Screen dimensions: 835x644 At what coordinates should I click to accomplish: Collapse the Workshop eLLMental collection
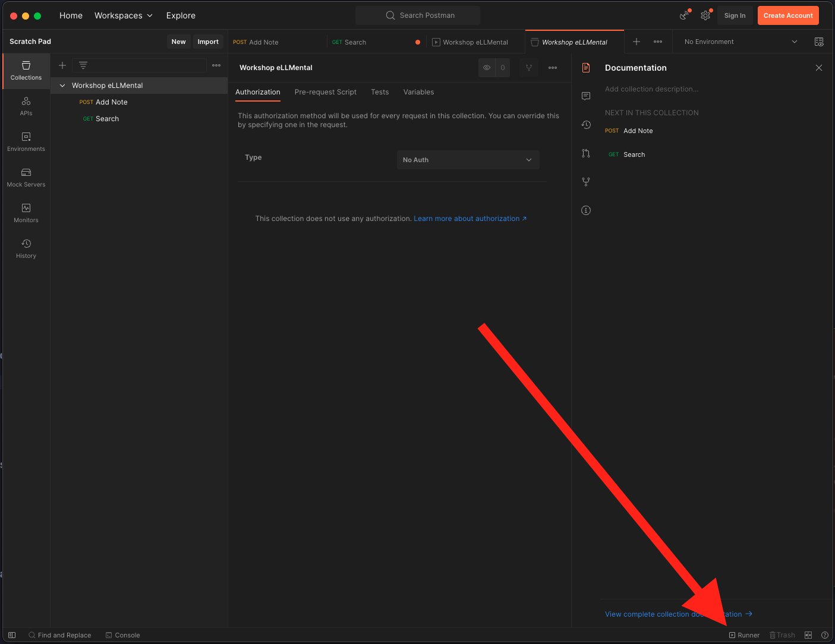click(62, 86)
